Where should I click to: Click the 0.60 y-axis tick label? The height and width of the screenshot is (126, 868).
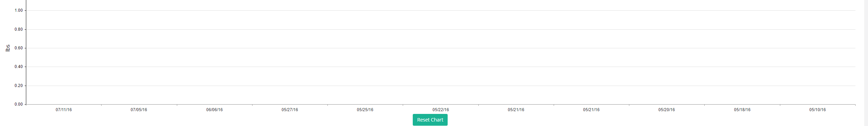[19, 48]
